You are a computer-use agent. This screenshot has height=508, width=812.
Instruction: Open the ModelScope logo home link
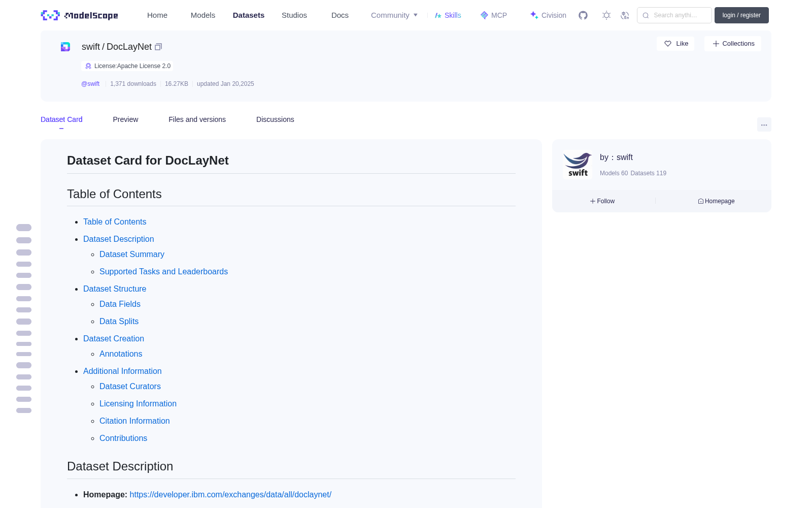(x=80, y=15)
